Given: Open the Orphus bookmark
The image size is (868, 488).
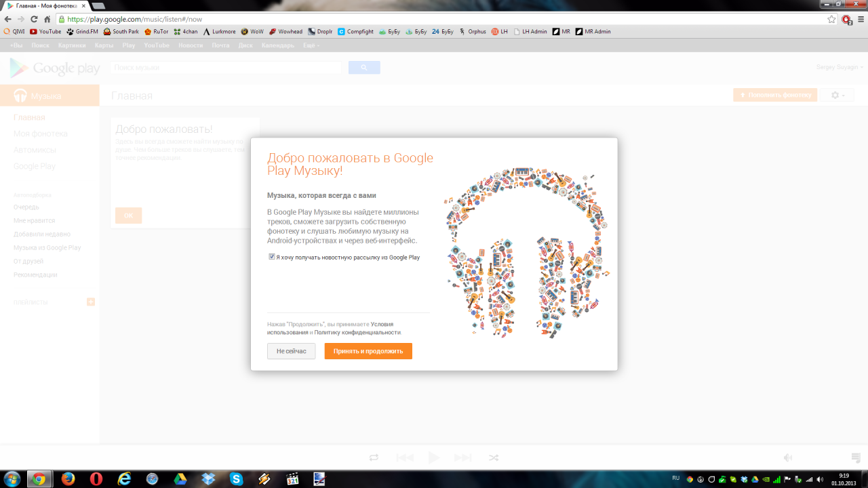Looking at the screenshot, I should 473,31.
